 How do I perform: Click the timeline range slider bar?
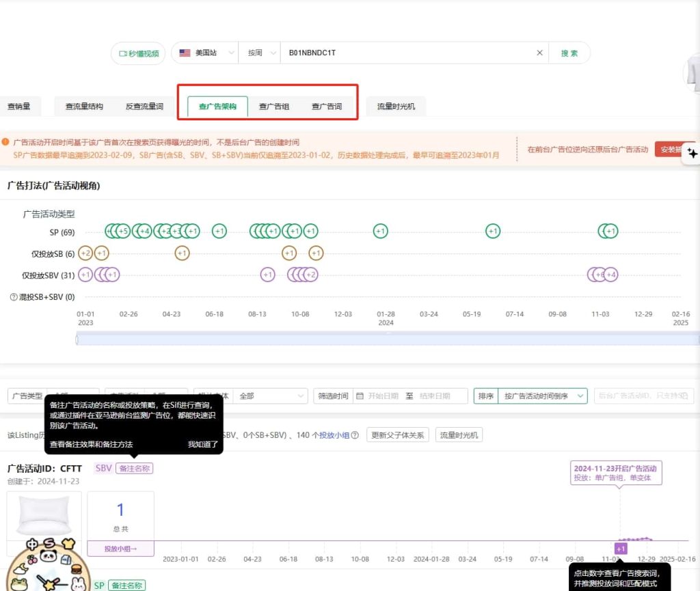click(383, 339)
